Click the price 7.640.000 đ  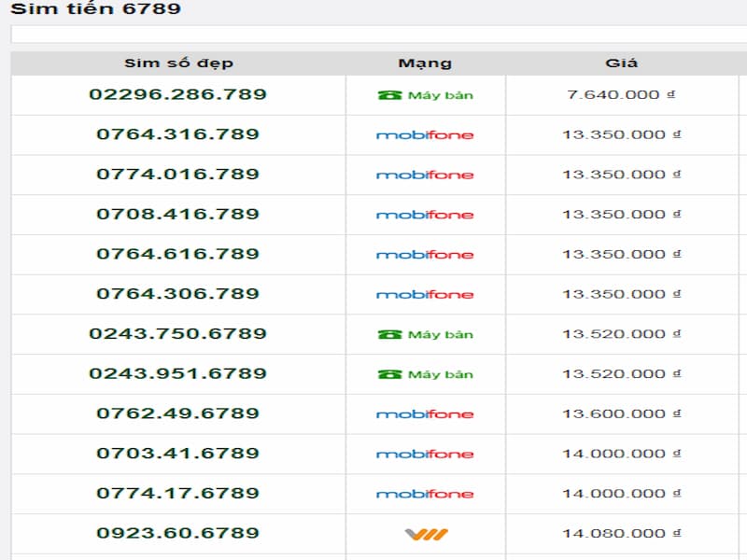(621, 95)
